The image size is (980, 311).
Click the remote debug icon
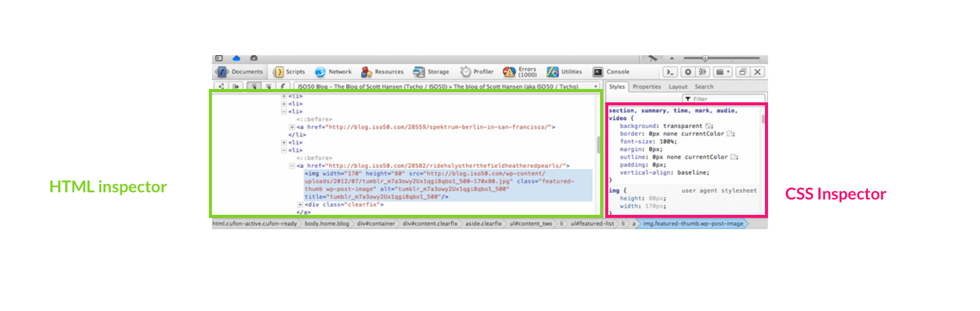pos(702,72)
